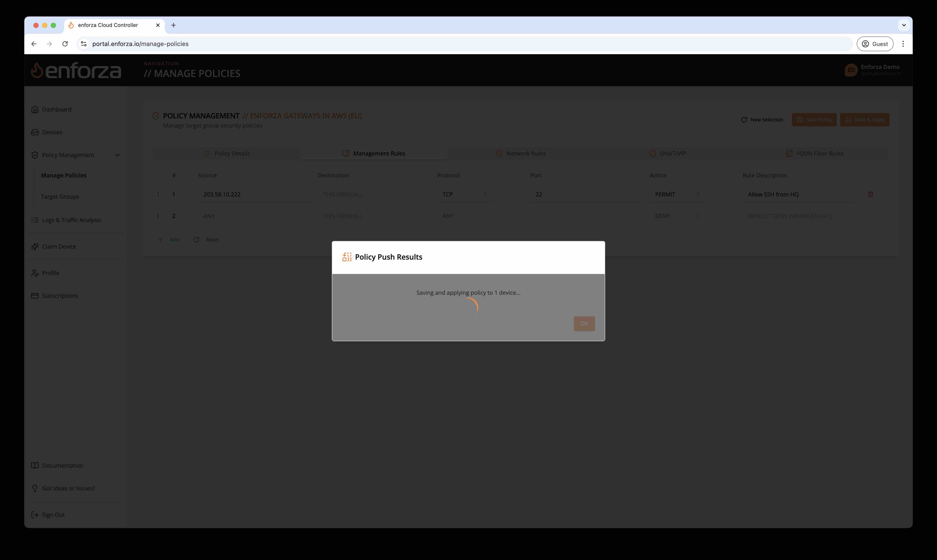This screenshot has width=937, height=560.
Task: Click the site information icon in address bar
Action: 84,44
